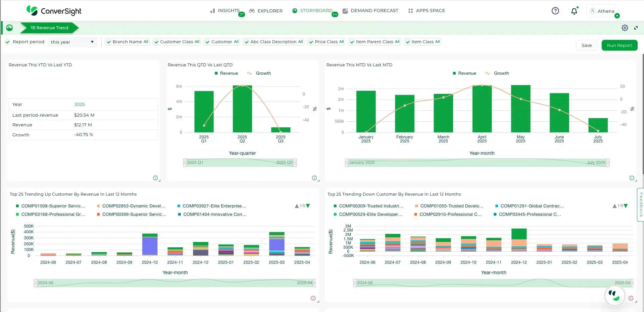
Task: Uncheck the Report period checkbox
Action: 7,42
